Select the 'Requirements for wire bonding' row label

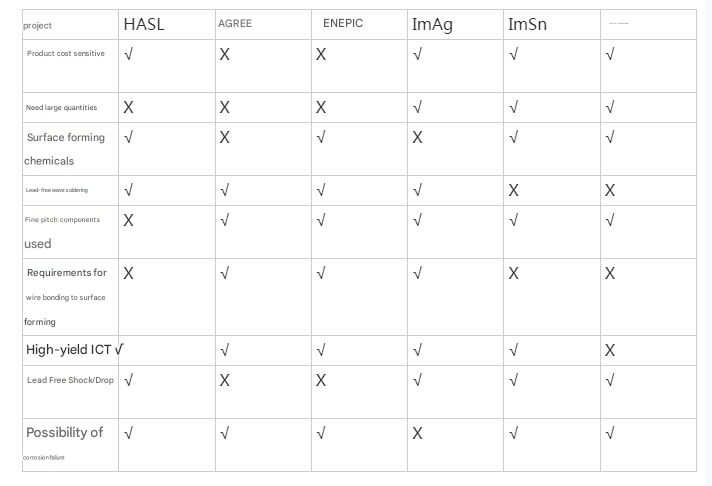(66, 296)
